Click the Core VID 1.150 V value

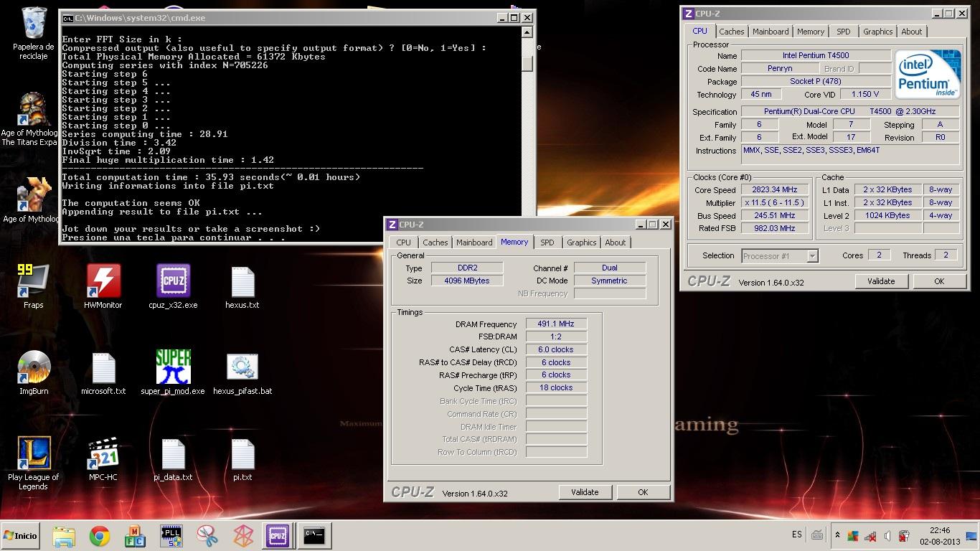(865, 95)
